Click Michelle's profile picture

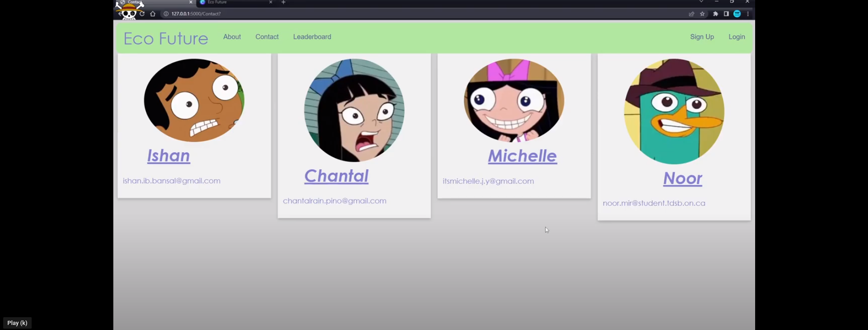(x=514, y=100)
